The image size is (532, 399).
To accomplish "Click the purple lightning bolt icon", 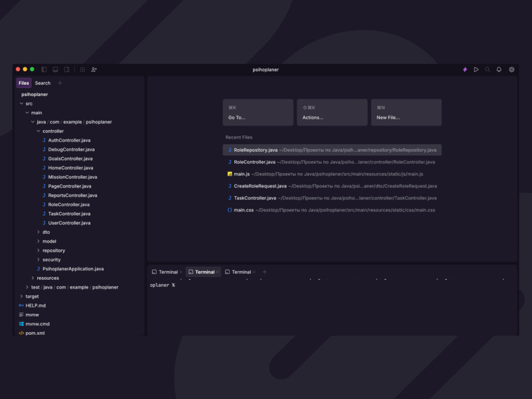I will point(465,70).
